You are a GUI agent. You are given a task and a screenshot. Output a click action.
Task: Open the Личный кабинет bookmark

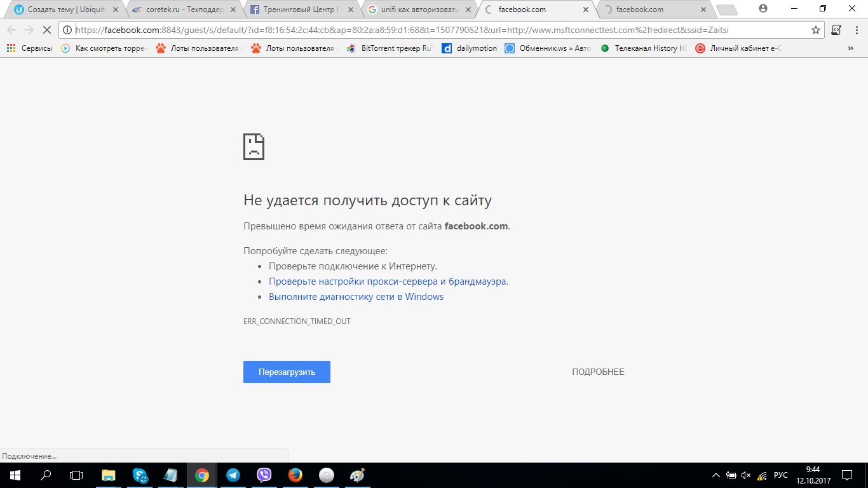[x=739, y=48]
